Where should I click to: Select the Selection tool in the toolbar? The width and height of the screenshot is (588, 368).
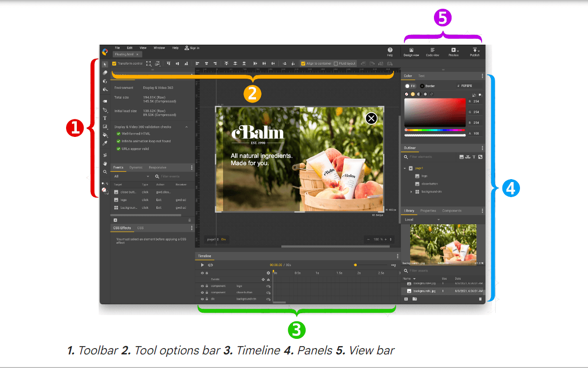(105, 64)
